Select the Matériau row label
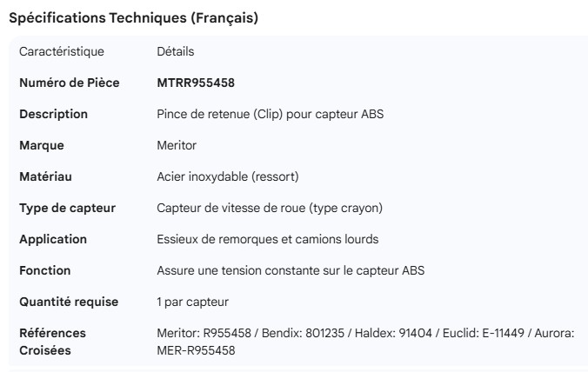 pos(45,177)
